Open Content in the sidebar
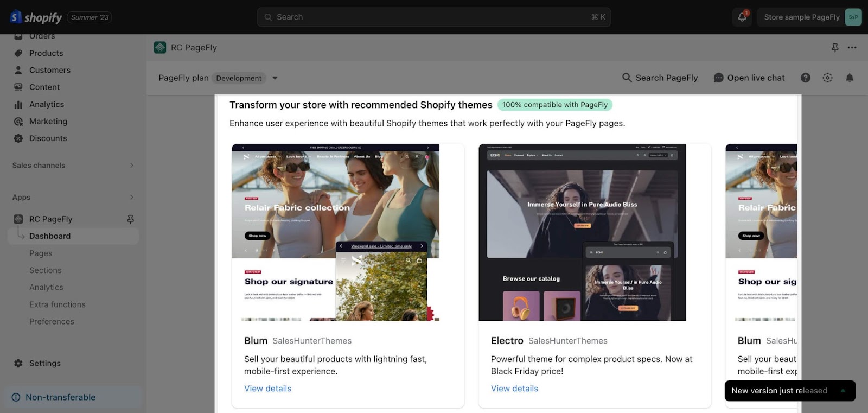868x413 pixels. tap(44, 87)
